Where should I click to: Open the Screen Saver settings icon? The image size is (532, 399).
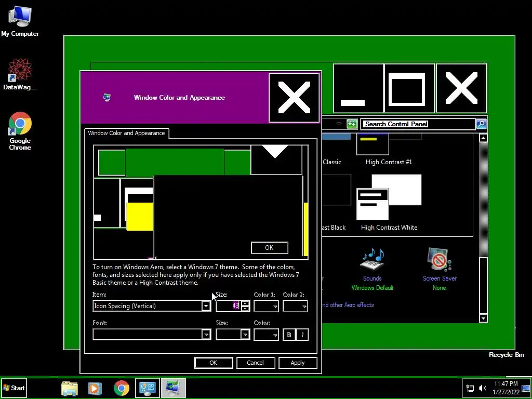440,260
